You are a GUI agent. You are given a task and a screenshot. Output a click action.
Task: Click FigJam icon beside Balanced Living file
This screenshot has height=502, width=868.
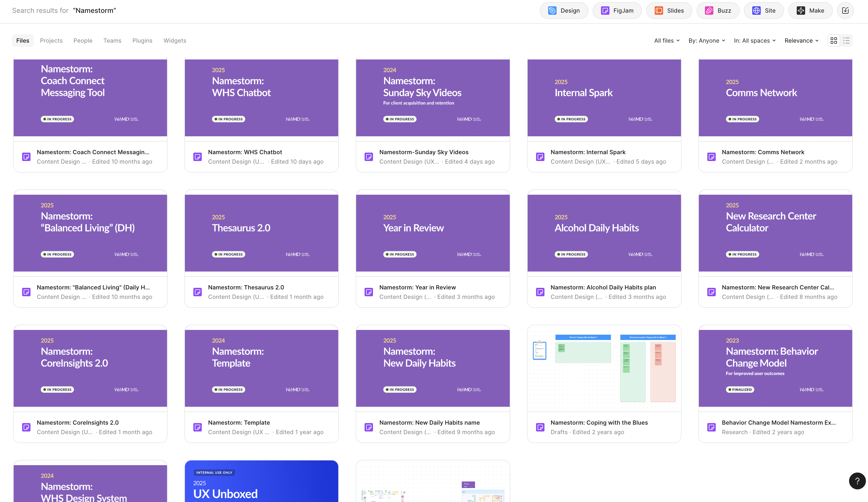coord(26,292)
